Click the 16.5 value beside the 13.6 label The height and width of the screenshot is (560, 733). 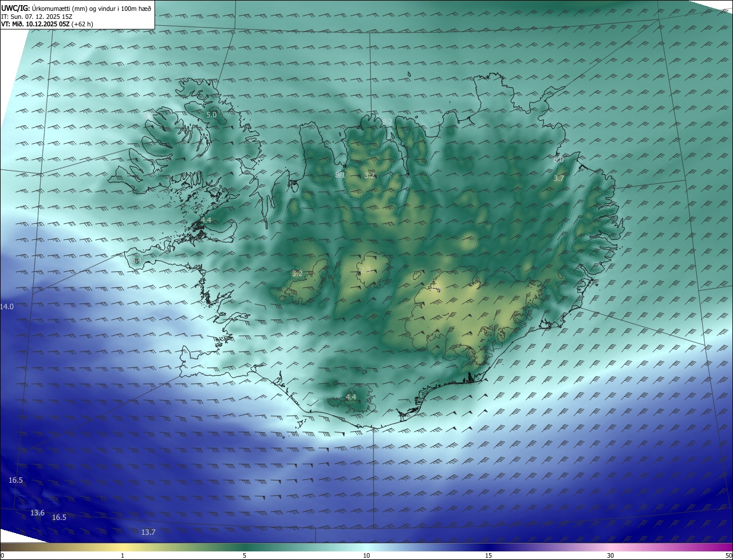pyautogui.click(x=59, y=517)
